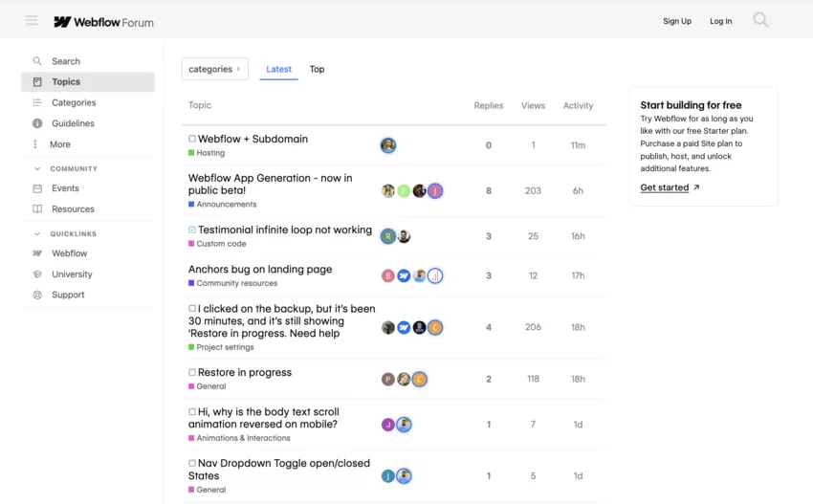Open the Community resources category tag
Screen dimensions: 813x504
pyautogui.click(x=233, y=283)
